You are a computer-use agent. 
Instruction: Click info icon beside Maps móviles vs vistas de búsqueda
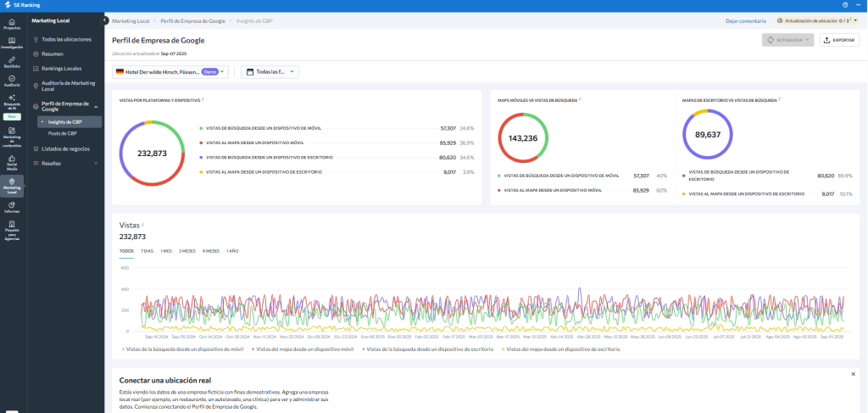(x=580, y=99)
